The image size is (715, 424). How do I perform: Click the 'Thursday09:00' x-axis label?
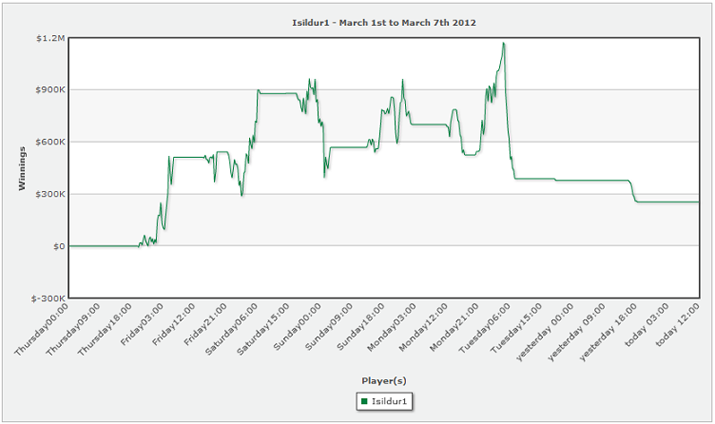point(73,329)
